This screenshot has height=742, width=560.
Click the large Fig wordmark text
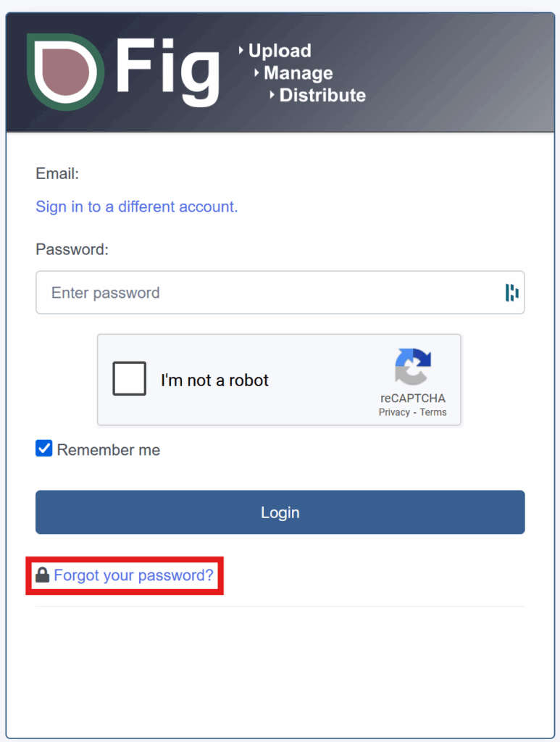168,72
